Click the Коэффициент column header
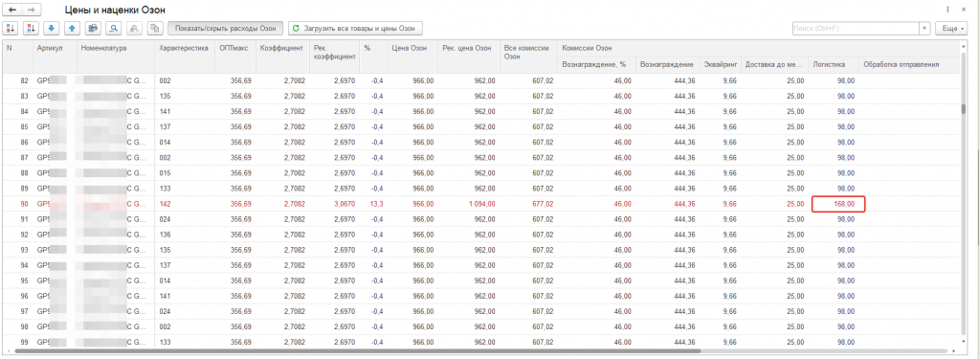Viewport: 980px width, 359px height. [282, 56]
